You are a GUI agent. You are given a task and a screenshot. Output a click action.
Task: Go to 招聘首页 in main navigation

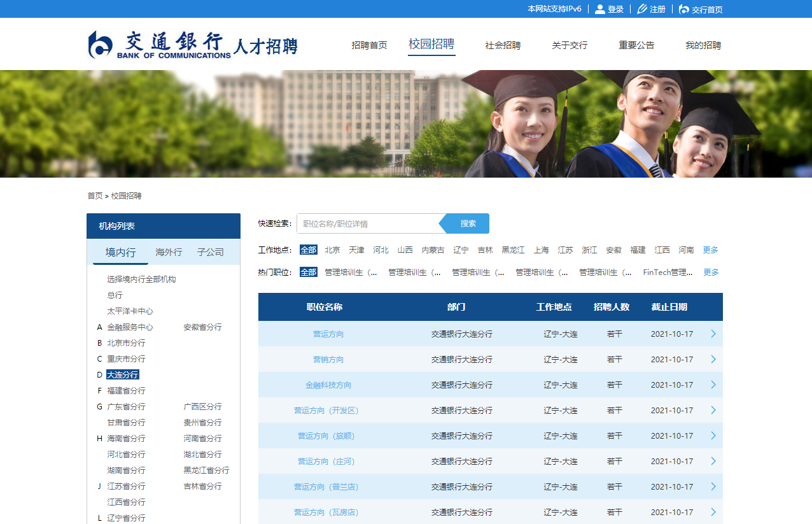point(369,45)
